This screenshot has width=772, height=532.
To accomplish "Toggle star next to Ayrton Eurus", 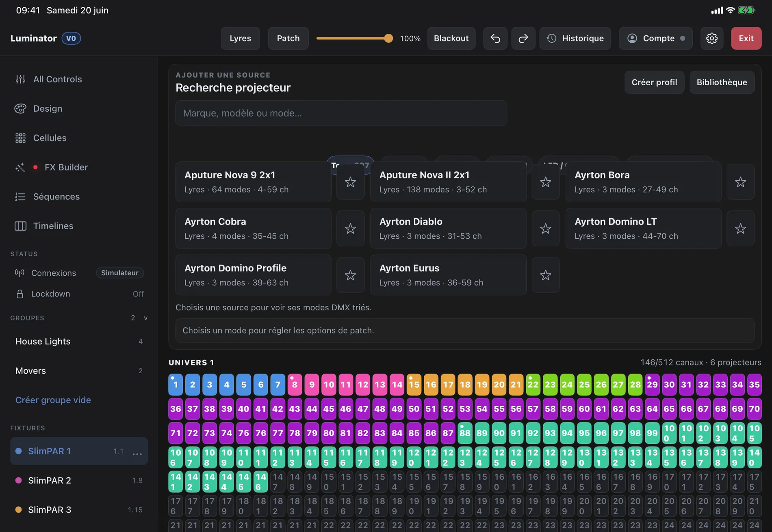I will (x=546, y=275).
